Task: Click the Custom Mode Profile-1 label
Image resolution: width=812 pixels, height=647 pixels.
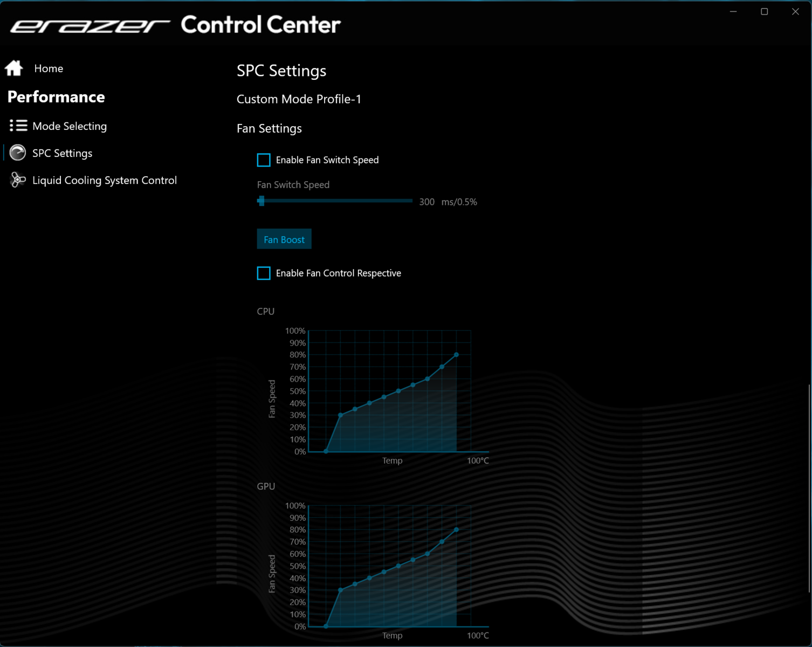Action: coord(299,99)
